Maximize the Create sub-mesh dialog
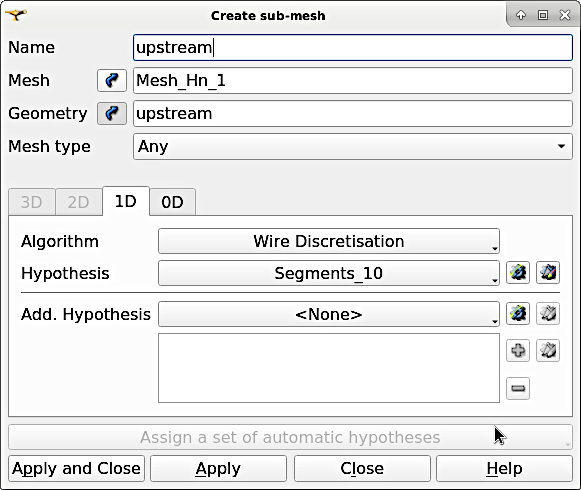 543,15
